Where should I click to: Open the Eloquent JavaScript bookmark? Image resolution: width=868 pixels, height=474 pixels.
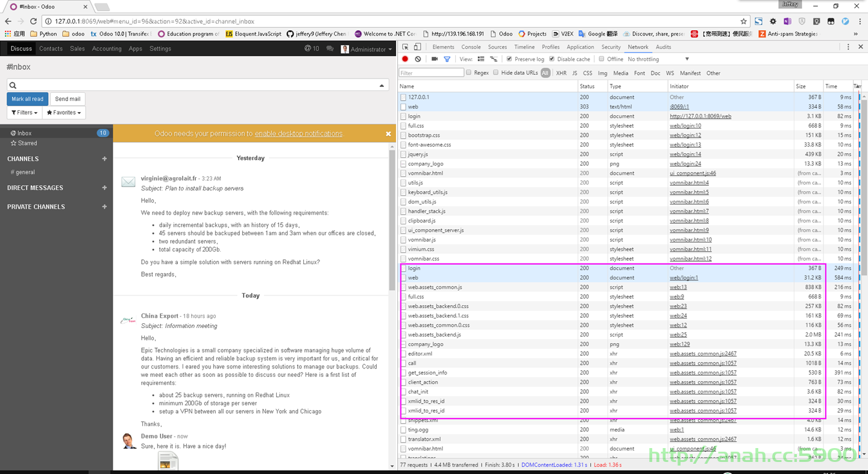point(253,34)
